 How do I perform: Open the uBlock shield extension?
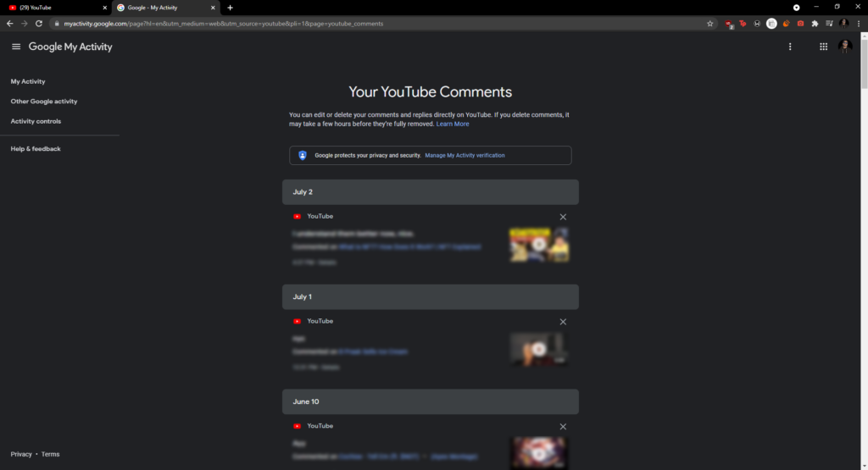pos(729,24)
